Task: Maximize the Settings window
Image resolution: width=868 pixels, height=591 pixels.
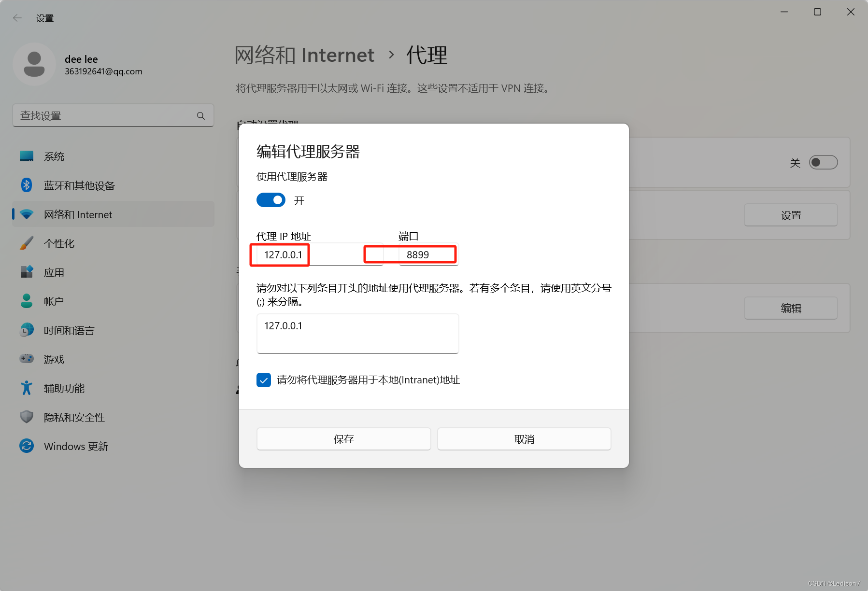Action: point(817,12)
